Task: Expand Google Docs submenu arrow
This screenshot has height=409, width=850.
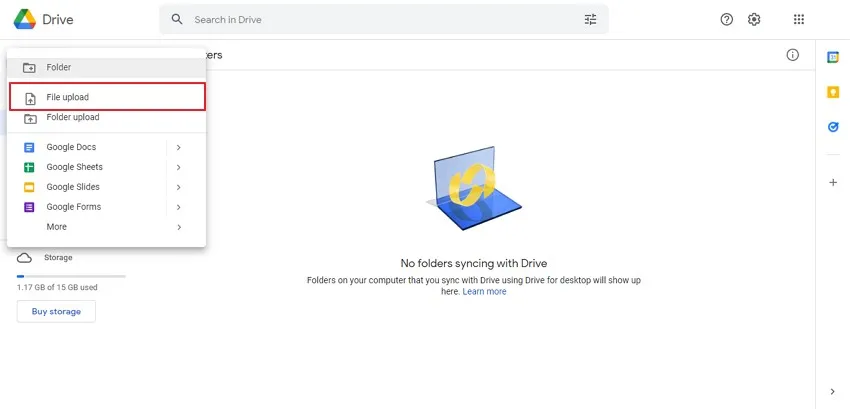Action: coord(179,148)
